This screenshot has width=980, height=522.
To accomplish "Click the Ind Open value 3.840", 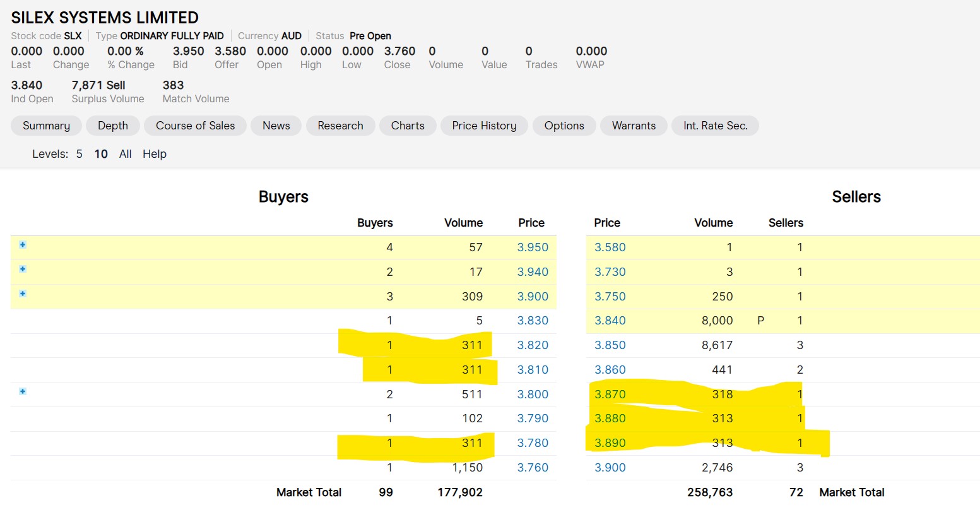I will pos(27,85).
